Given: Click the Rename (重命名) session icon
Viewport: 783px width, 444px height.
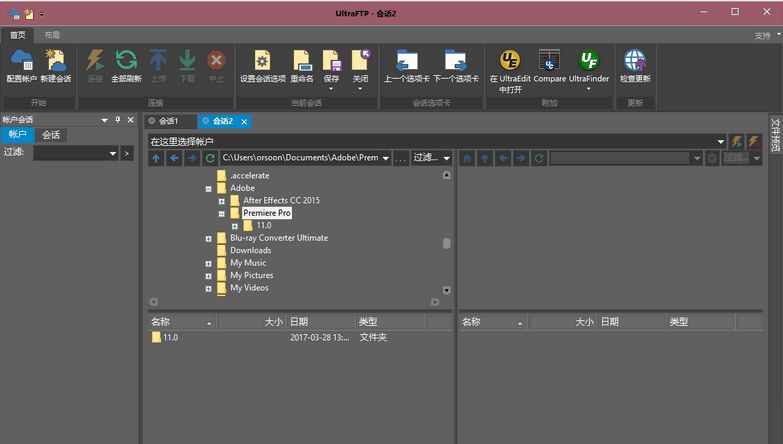Looking at the screenshot, I should pos(302,60).
